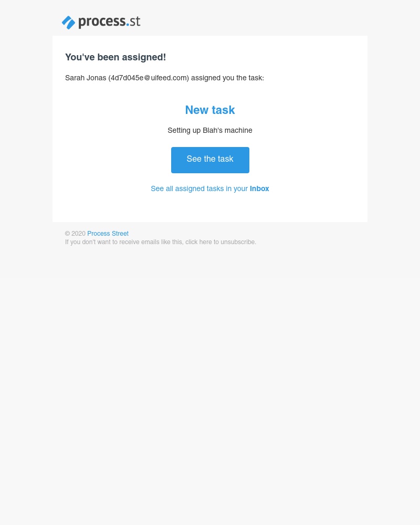Select the email address 4d7d045e@uifeed.com
The image size is (420, 525).
point(149,78)
